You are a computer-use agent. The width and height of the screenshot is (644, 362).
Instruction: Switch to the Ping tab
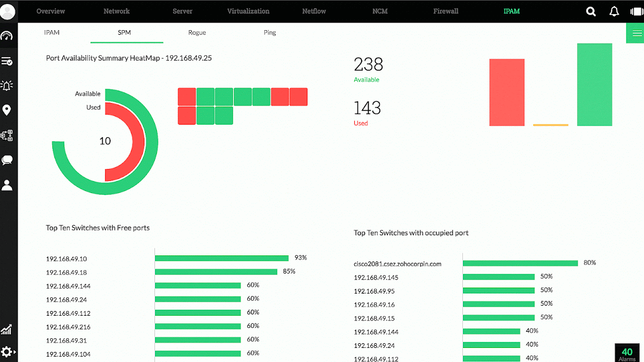270,32
